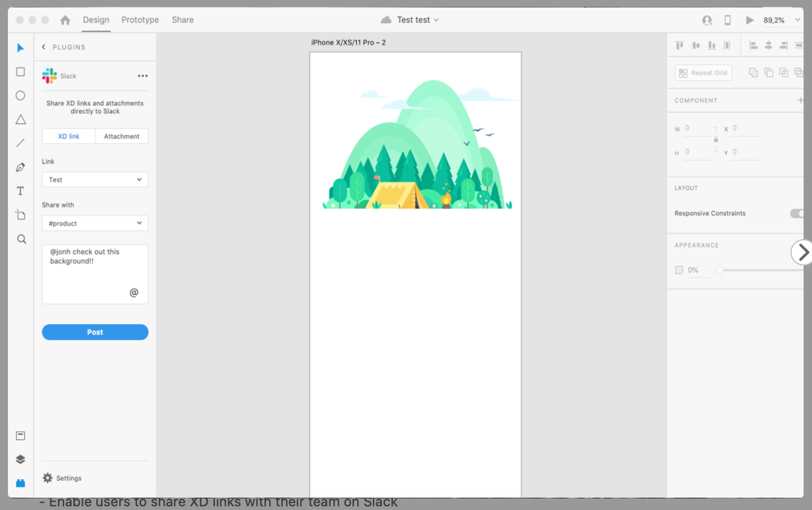Select the Pen tool
812x510 pixels.
[20, 167]
